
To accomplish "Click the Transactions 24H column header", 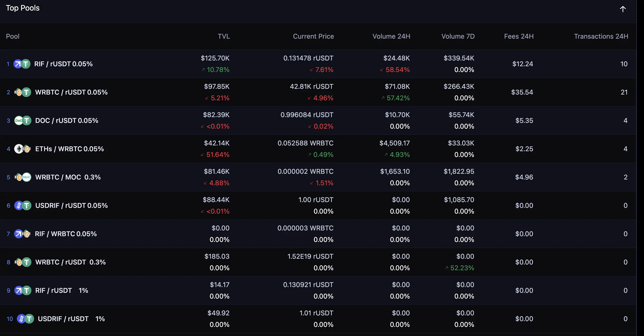I will click(601, 36).
